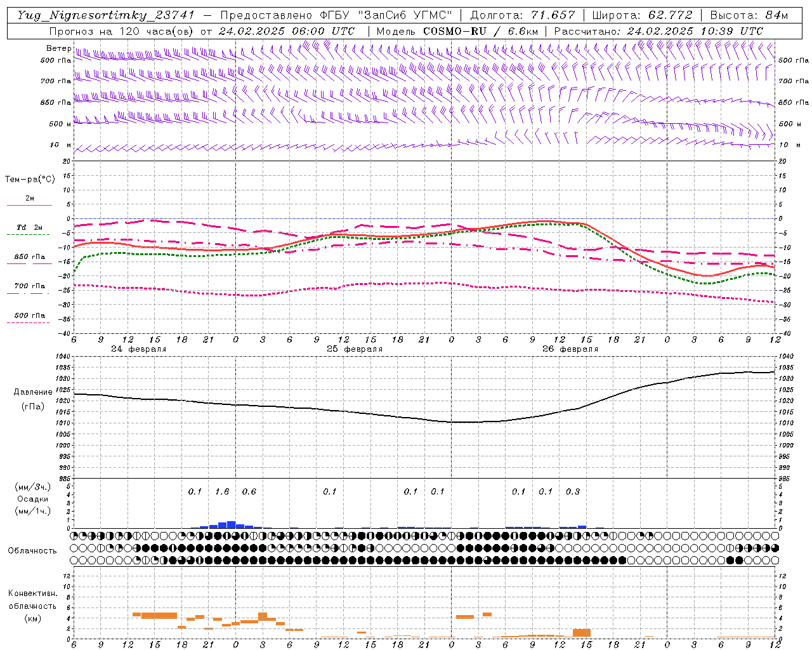Viewport: 812px width, 650px height.
Task: Click the Долгота: 71.657 header value
Action: pyautogui.click(x=523, y=15)
